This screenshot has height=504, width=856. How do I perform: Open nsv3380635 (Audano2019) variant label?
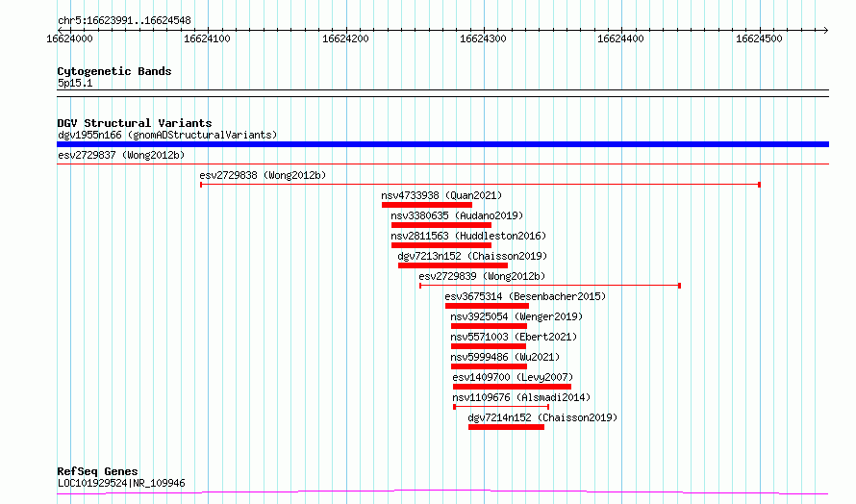[457, 215]
